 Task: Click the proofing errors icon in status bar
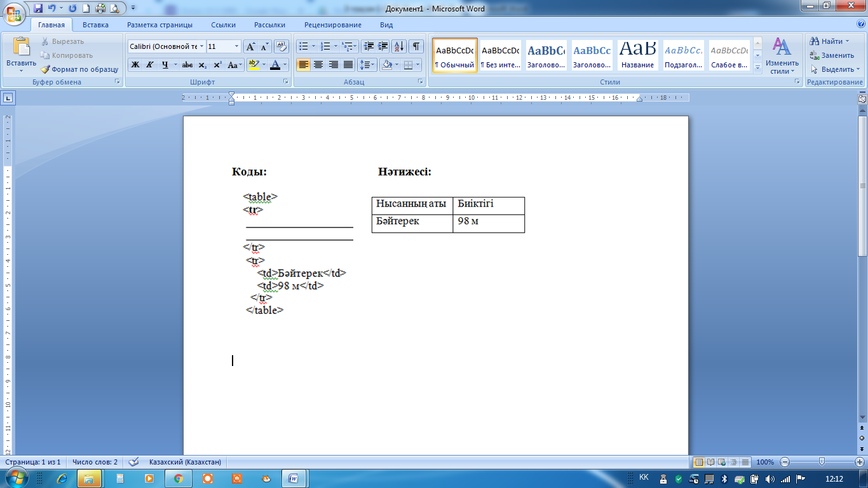pyautogui.click(x=133, y=462)
